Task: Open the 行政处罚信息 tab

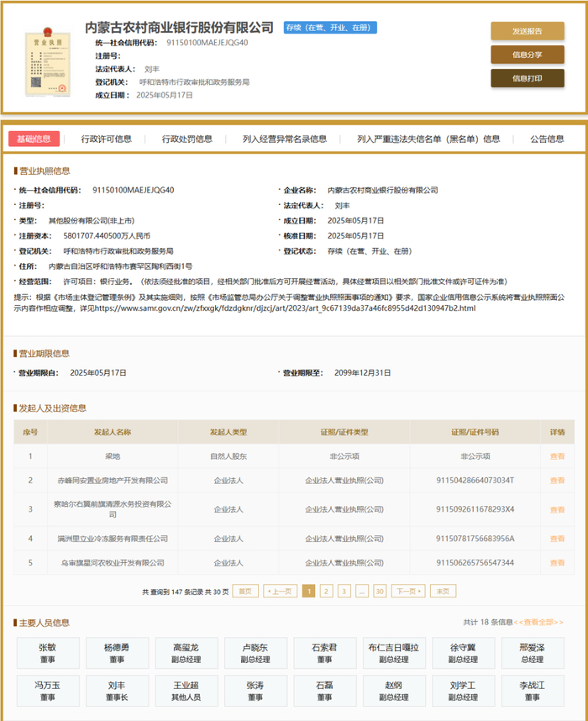Action: pyautogui.click(x=186, y=139)
